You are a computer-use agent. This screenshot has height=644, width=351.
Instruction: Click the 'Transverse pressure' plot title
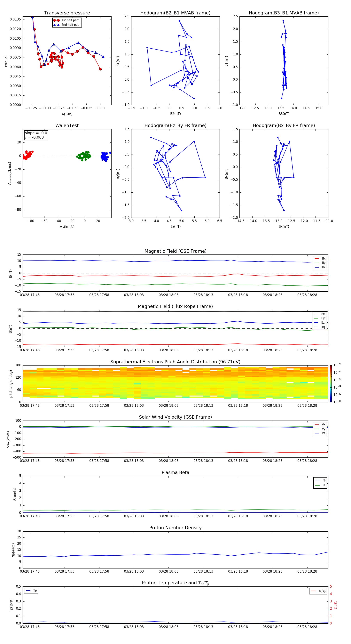[x=67, y=13]
